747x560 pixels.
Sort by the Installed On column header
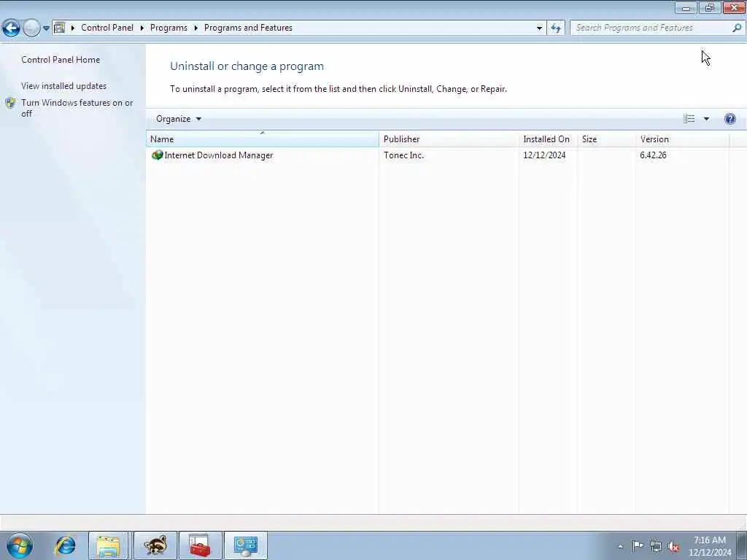(547, 139)
